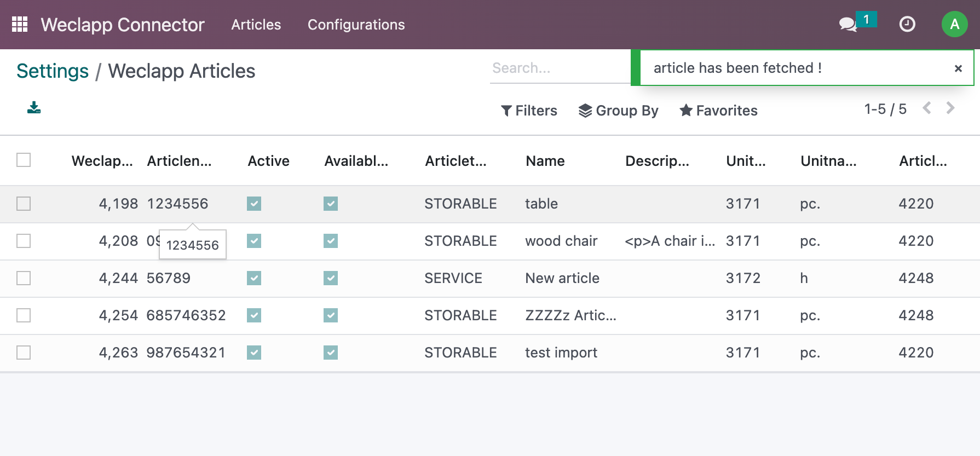Click article number 987654321 cell
The image size is (980, 456).
[x=186, y=353]
